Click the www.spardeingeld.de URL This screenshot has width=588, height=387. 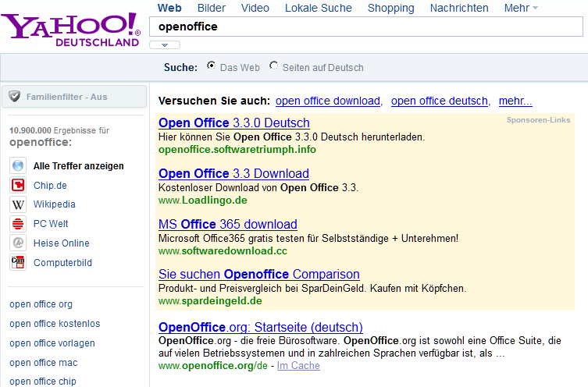point(210,301)
